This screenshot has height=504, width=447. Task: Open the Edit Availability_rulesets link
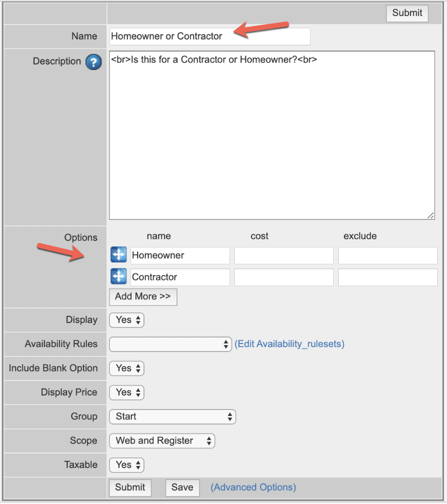click(x=289, y=344)
